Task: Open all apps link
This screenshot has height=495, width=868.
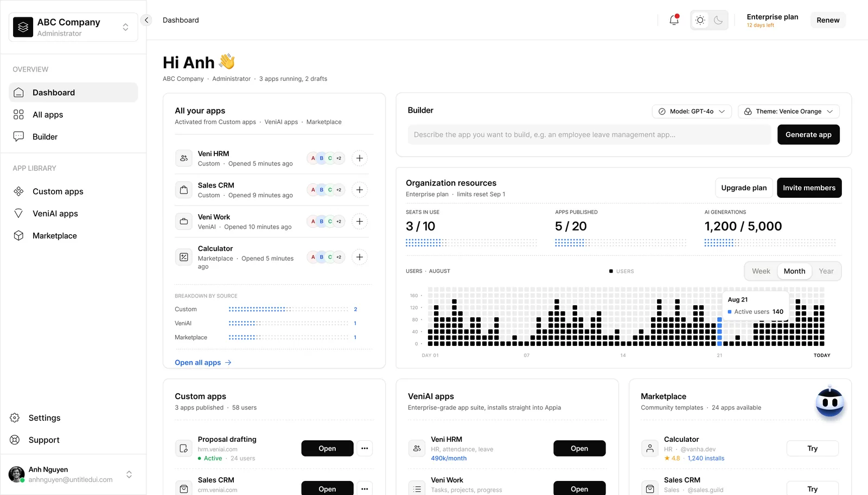Action: click(203, 363)
